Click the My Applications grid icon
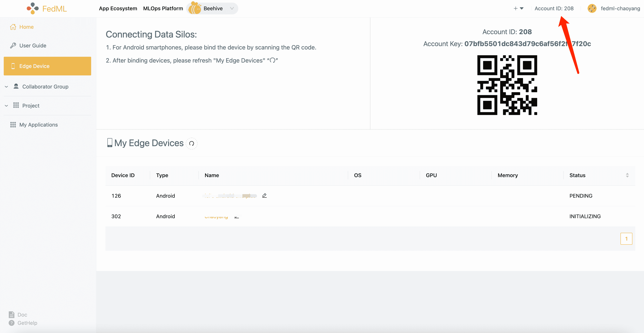Image resolution: width=644 pixels, height=333 pixels. (x=13, y=125)
